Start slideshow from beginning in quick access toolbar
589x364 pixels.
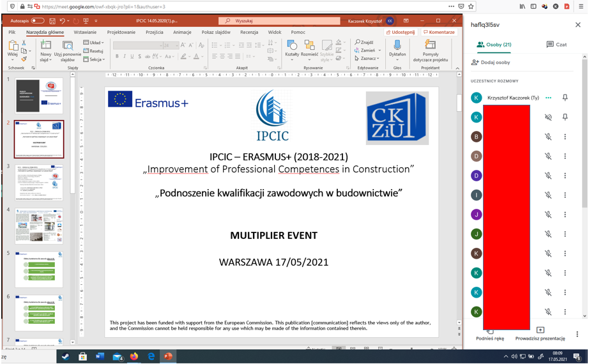click(x=86, y=21)
